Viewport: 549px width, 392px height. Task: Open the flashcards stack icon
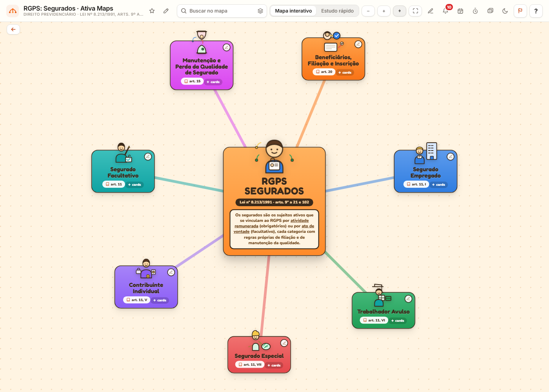(490, 11)
